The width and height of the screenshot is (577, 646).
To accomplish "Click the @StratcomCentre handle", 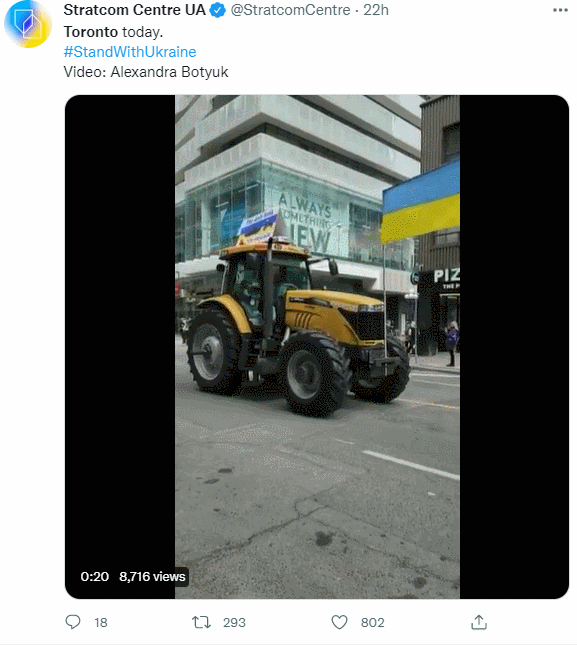I will [x=290, y=10].
